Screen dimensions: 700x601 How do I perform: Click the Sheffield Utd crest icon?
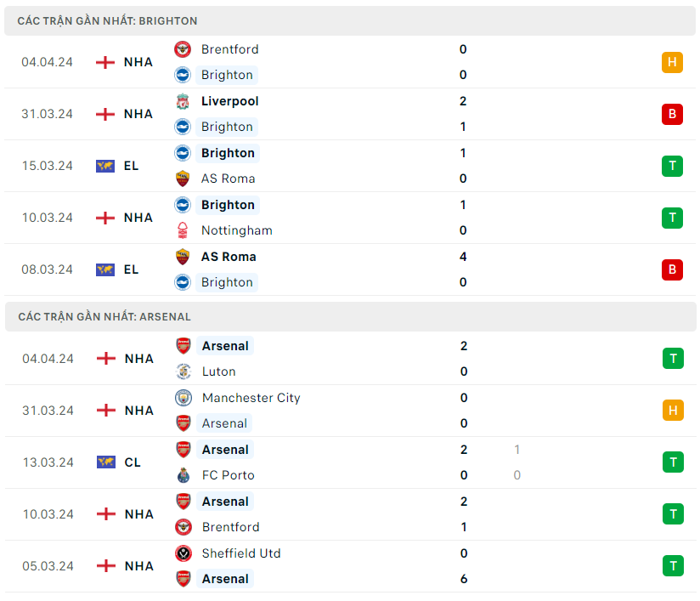(x=183, y=553)
